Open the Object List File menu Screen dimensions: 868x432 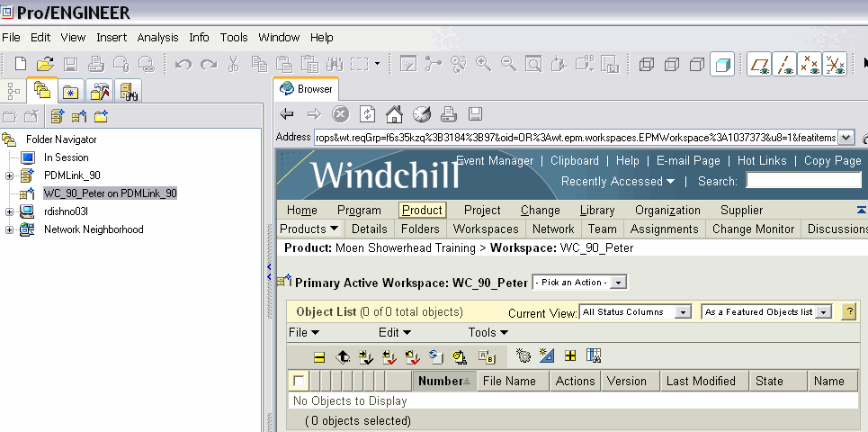[x=304, y=333]
